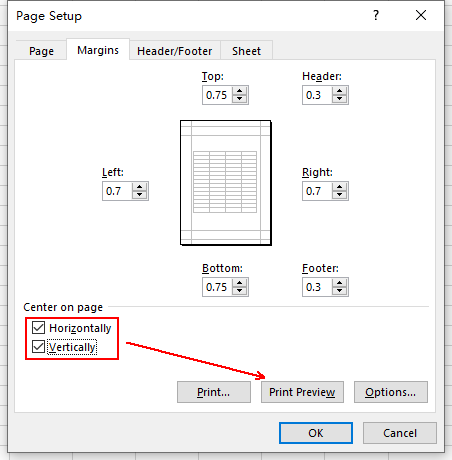Uncheck the Vertically centering checkbox
Image resolution: width=452 pixels, height=460 pixels.
38,347
